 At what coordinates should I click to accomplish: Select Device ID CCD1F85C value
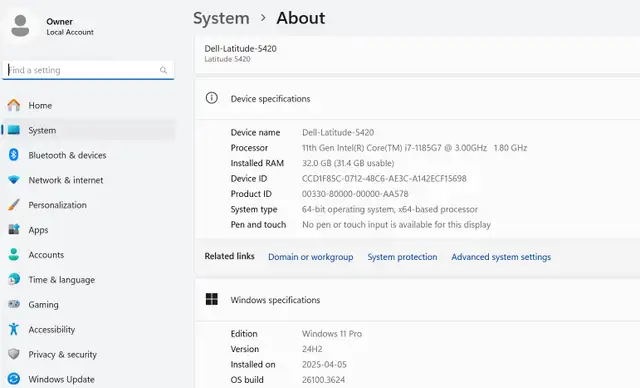coord(384,178)
